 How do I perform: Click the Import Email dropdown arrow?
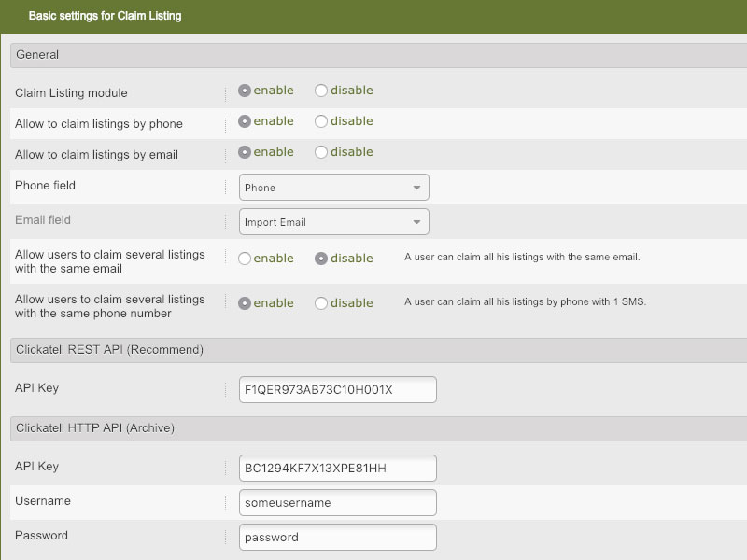click(416, 223)
